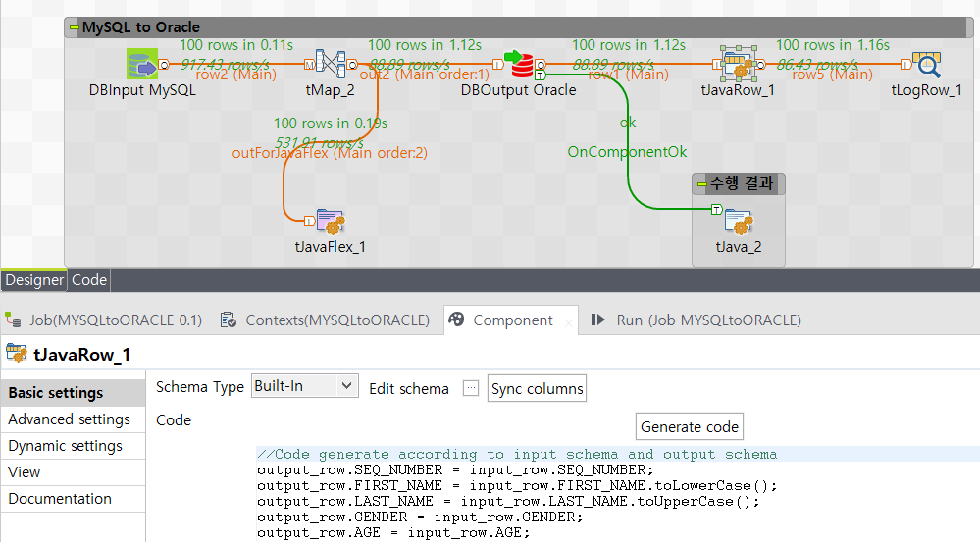
Task: Click the tJavaFlex_1 name label
Action: pos(330,247)
